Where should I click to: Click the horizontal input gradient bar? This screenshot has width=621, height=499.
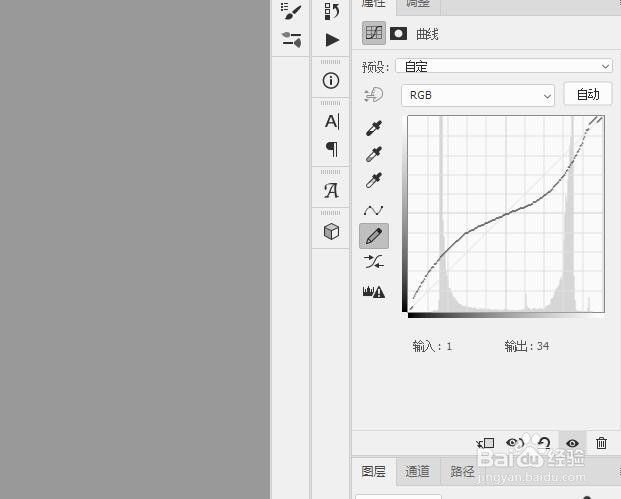pos(506,315)
